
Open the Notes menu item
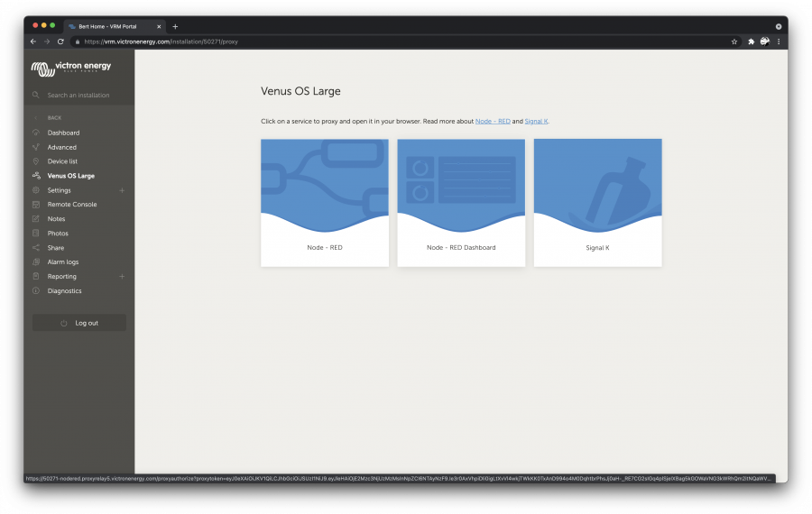(x=56, y=219)
